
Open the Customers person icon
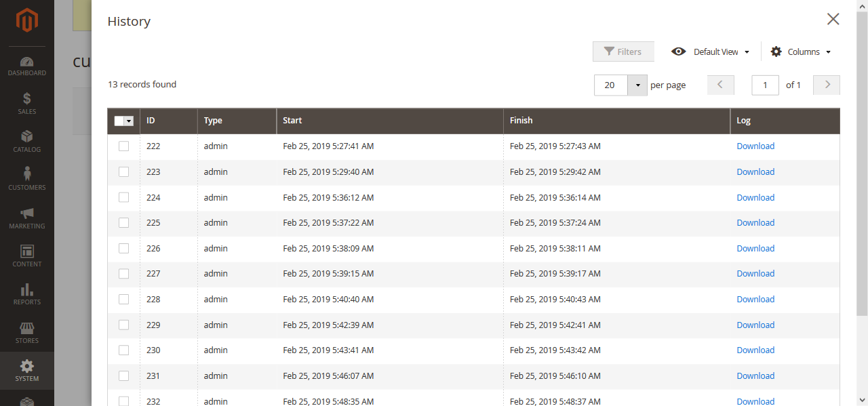(x=27, y=175)
